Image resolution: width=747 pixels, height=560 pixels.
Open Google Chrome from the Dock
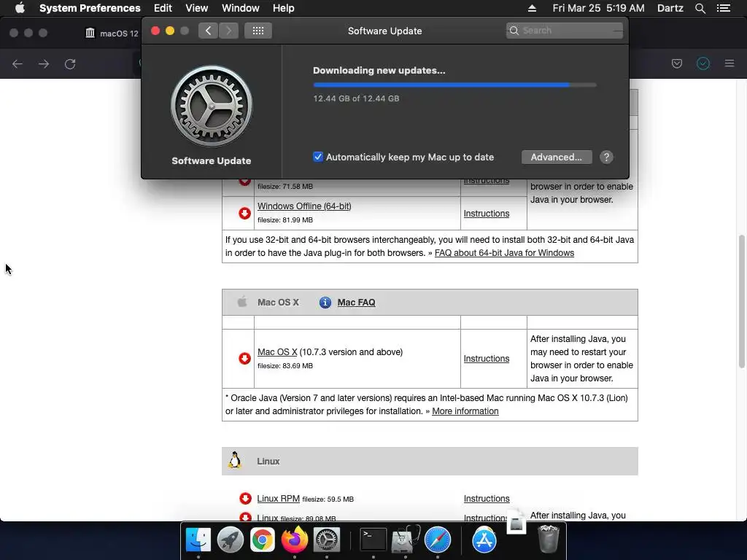[262, 540]
